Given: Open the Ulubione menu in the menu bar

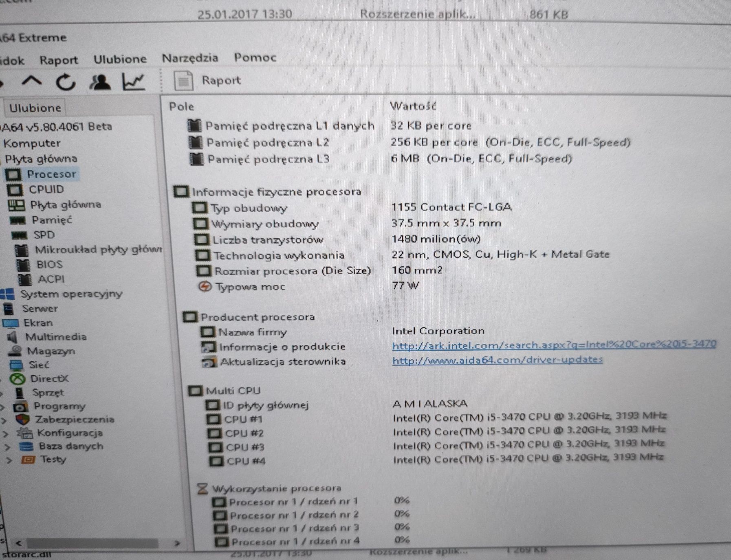Looking at the screenshot, I should [120, 59].
